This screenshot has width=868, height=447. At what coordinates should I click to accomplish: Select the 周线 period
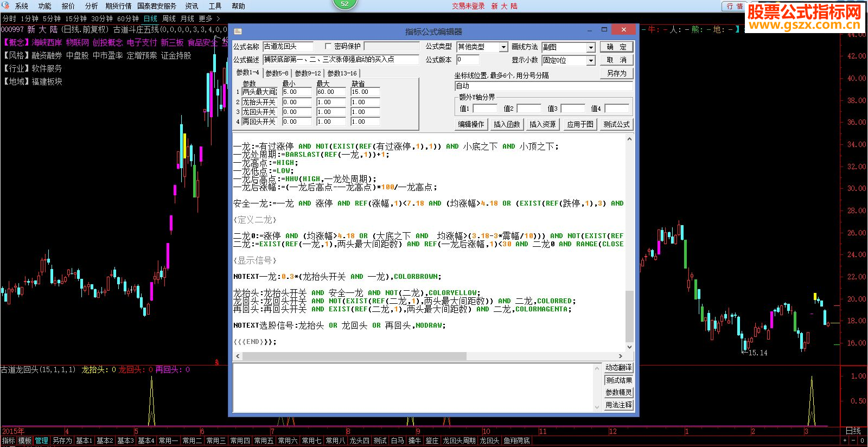coord(169,18)
